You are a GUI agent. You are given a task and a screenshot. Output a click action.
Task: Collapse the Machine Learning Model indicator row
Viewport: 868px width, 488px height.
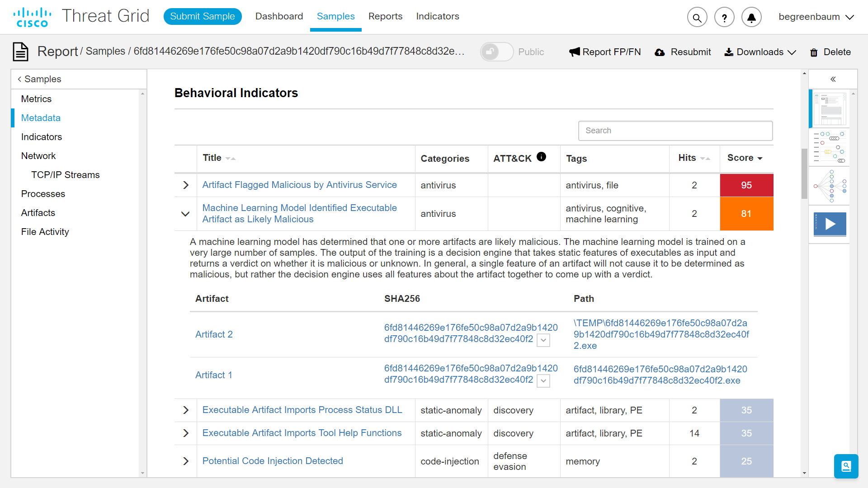[x=185, y=214]
